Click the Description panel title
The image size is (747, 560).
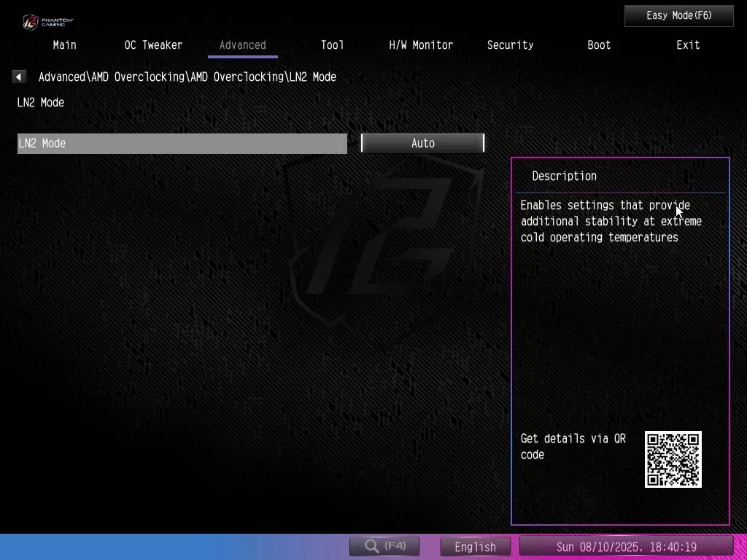pyautogui.click(x=564, y=176)
